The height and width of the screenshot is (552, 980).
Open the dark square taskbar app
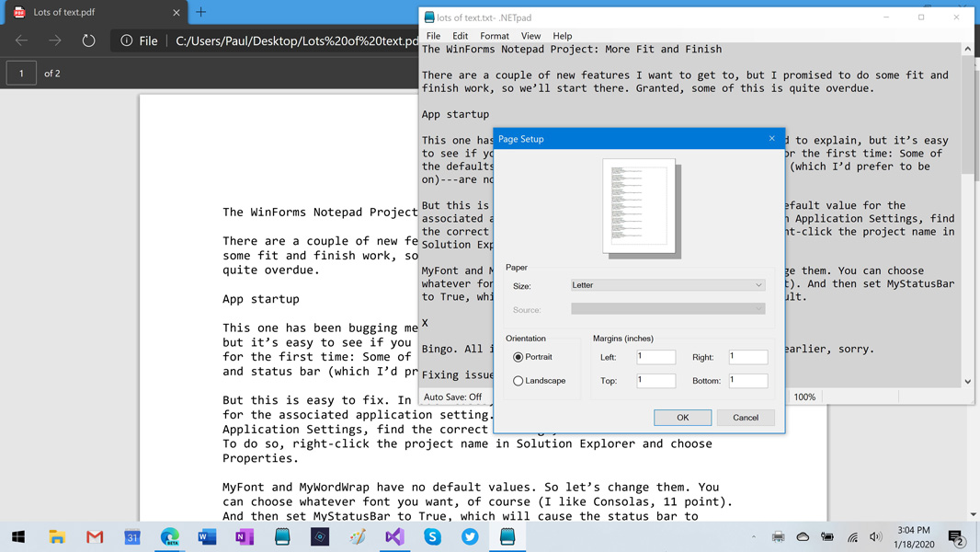click(x=320, y=537)
